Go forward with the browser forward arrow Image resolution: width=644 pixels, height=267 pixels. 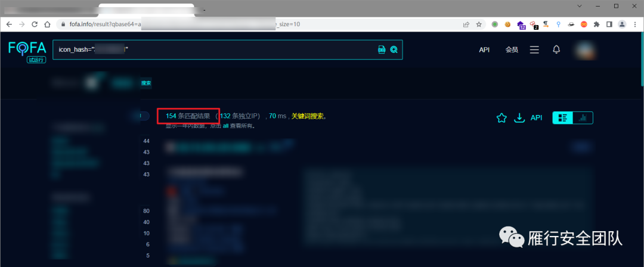(x=22, y=24)
